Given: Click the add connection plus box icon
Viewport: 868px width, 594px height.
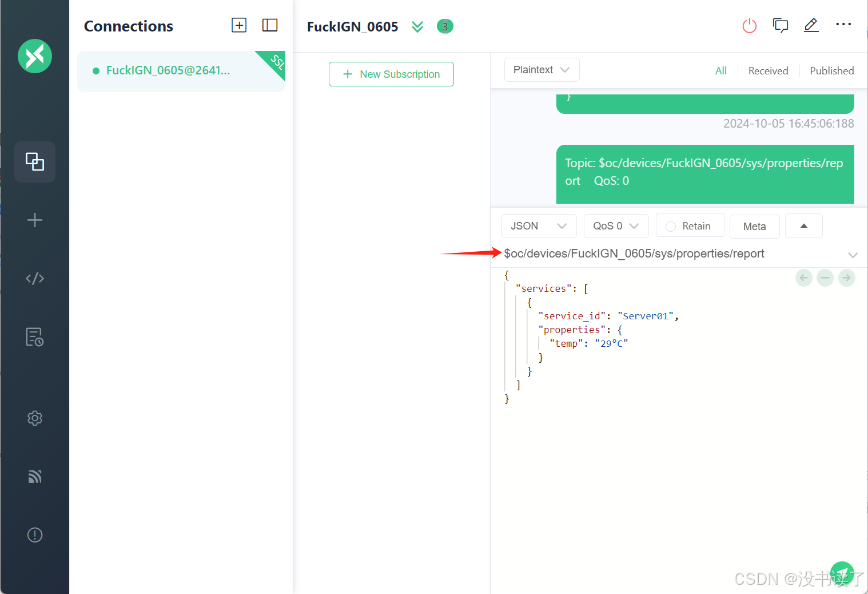Looking at the screenshot, I should click(x=239, y=25).
